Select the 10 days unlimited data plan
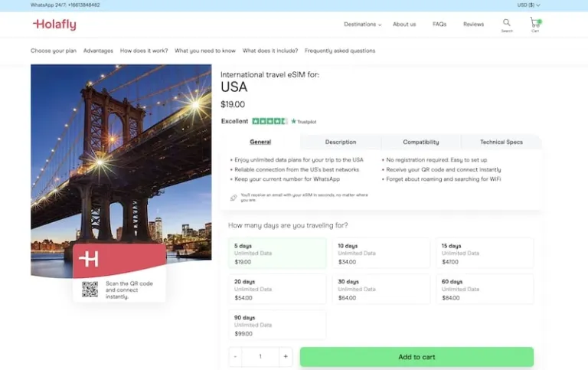 (x=381, y=254)
